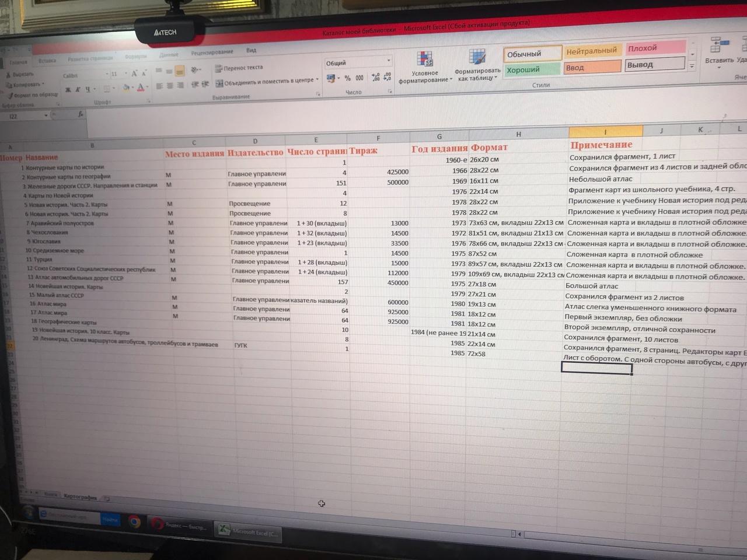Click the Cut (Вырезать) scissors icon

(x=9, y=75)
